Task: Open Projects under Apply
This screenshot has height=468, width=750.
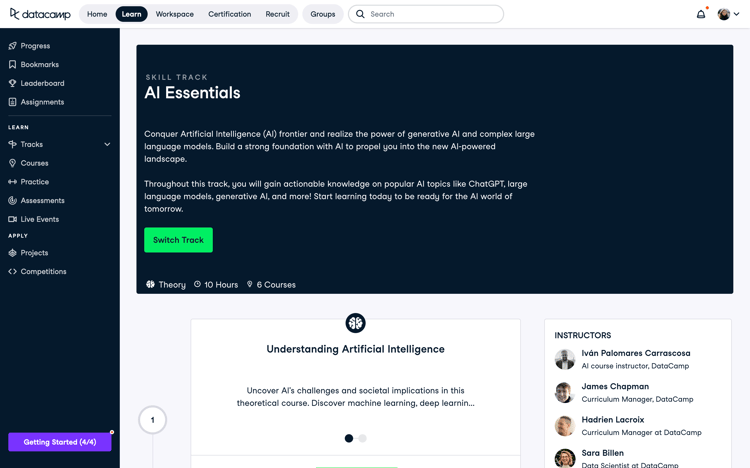Action: click(x=34, y=253)
